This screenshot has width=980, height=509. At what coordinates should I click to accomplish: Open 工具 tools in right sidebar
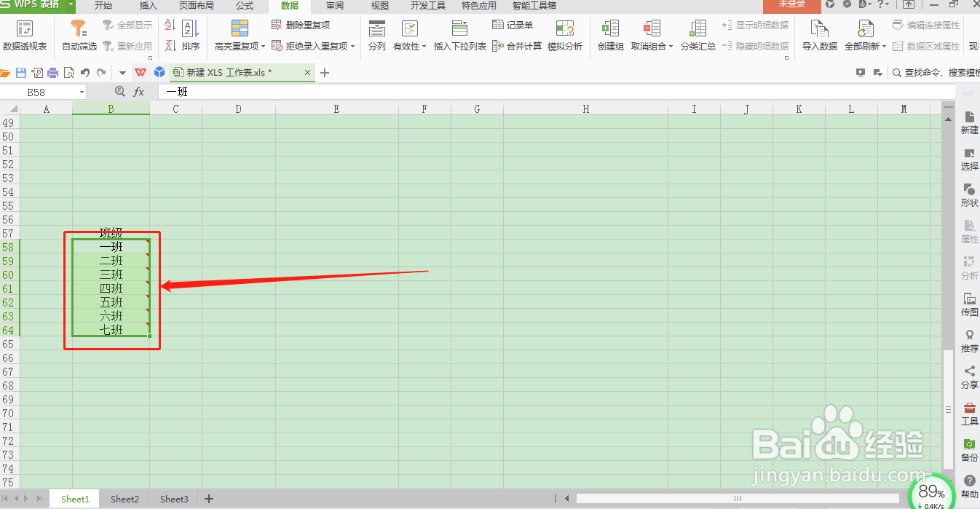[x=969, y=414]
